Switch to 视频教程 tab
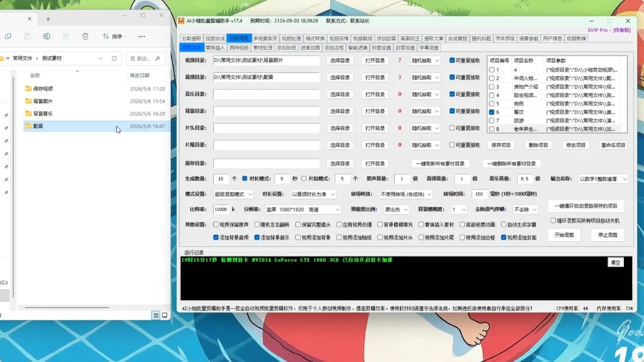This screenshot has width=644, height=362. (576, 39)
